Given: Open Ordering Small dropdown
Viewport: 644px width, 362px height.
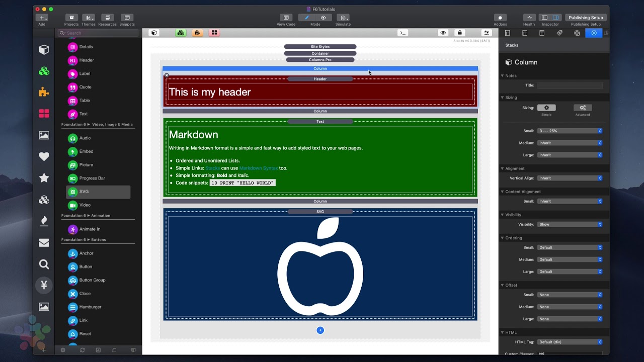Looking at the screenshot, I should click(x=570, y=247).
